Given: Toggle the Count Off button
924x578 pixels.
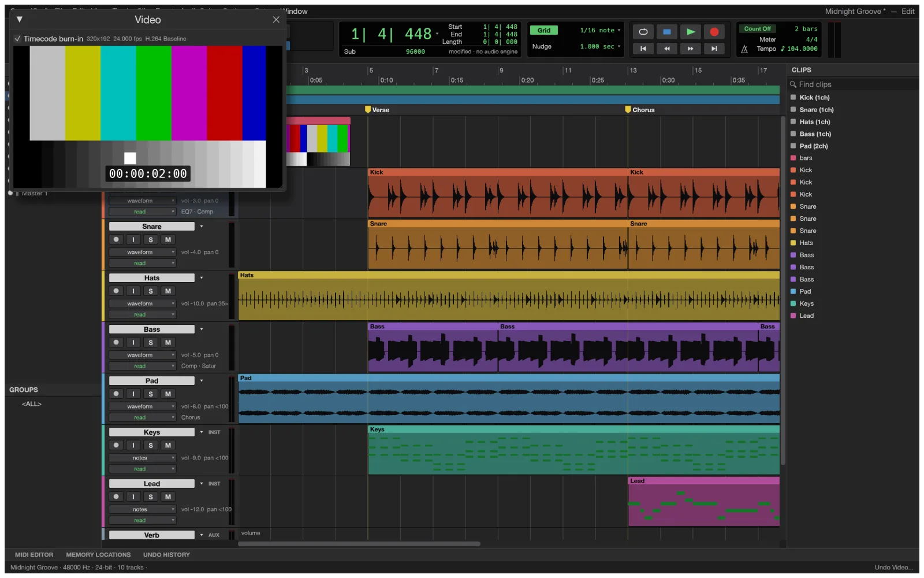Looking at the screenshot, I should (x=757, y=29).
